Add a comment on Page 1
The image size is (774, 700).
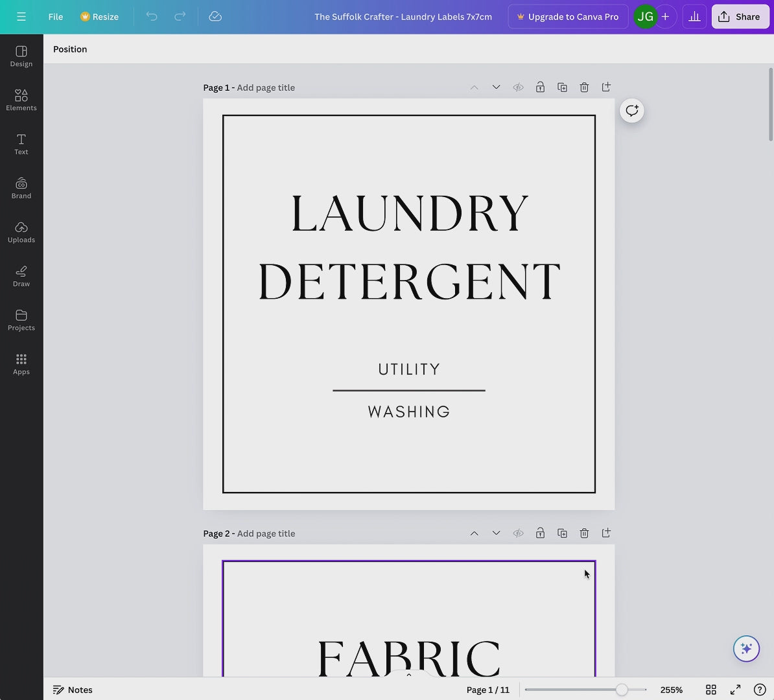point(632,111)
